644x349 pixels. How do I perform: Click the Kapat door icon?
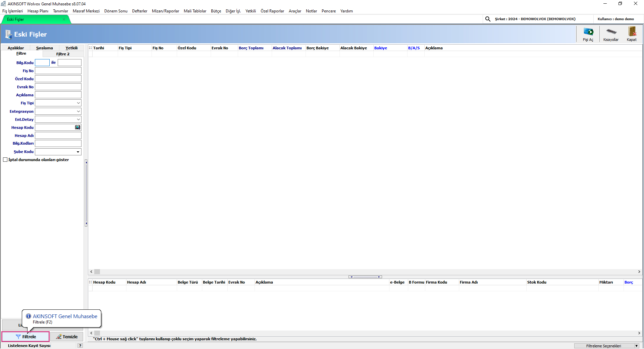pyautogui.click(x=632, y=34)
